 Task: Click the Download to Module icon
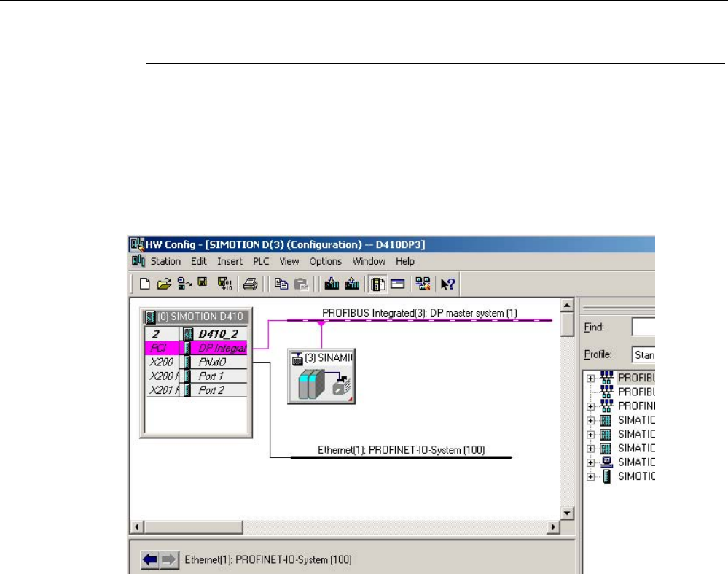click(332, 284)
